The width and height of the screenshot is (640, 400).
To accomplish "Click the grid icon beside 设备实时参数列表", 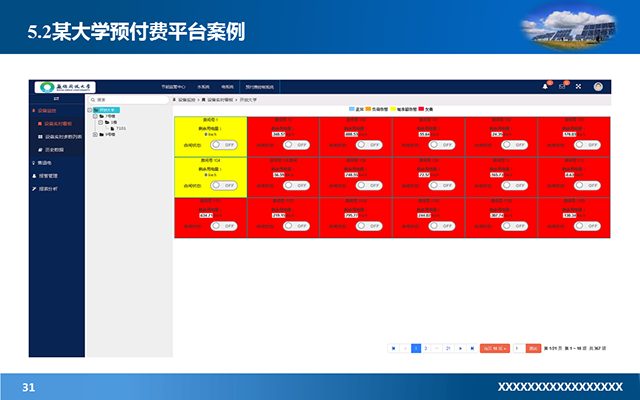I will [40, 137].
